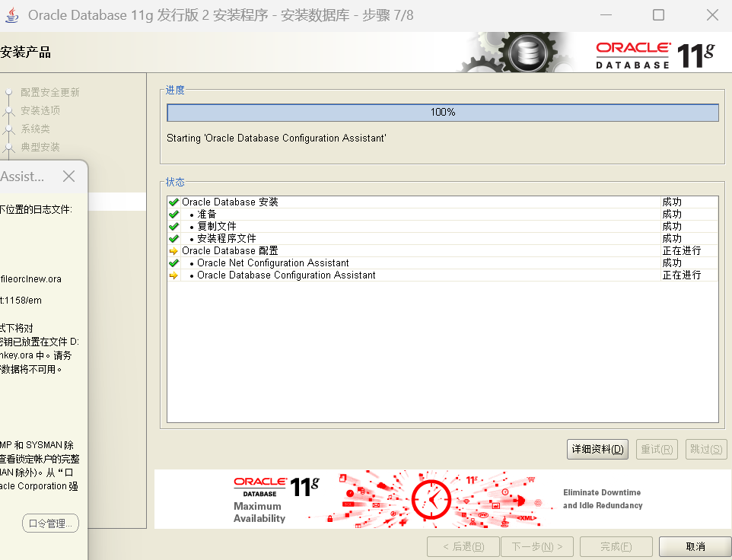Viewport: 732px width, 560px height.
Task: Click the 安装产品 page heading
Action: click(26, 52)
